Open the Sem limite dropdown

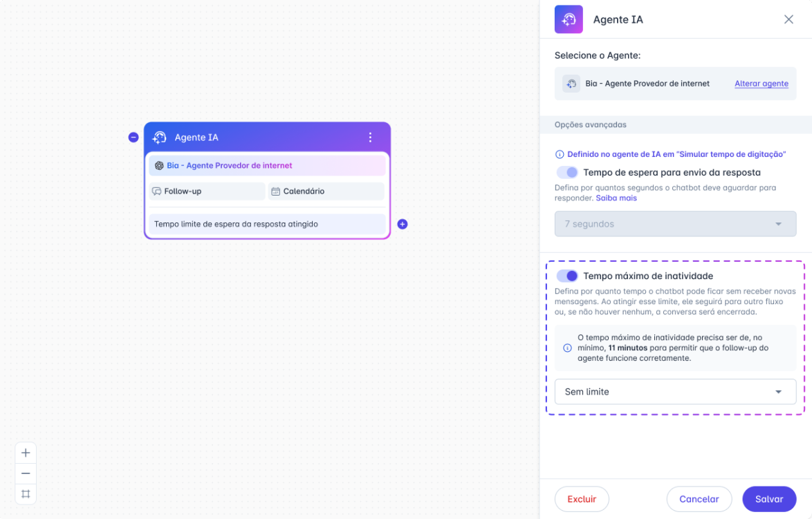tap(675, 391)
